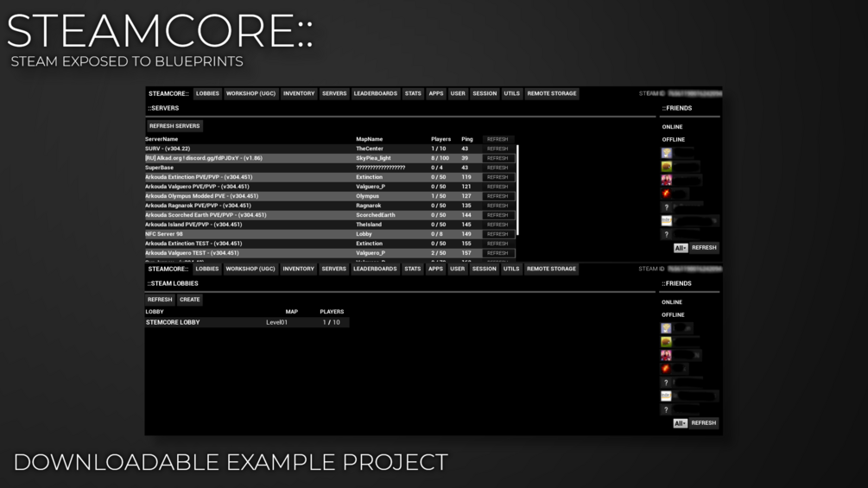
Task: Click Refresh in the Steam Lobbies panel
Action: tap(160, 300)
